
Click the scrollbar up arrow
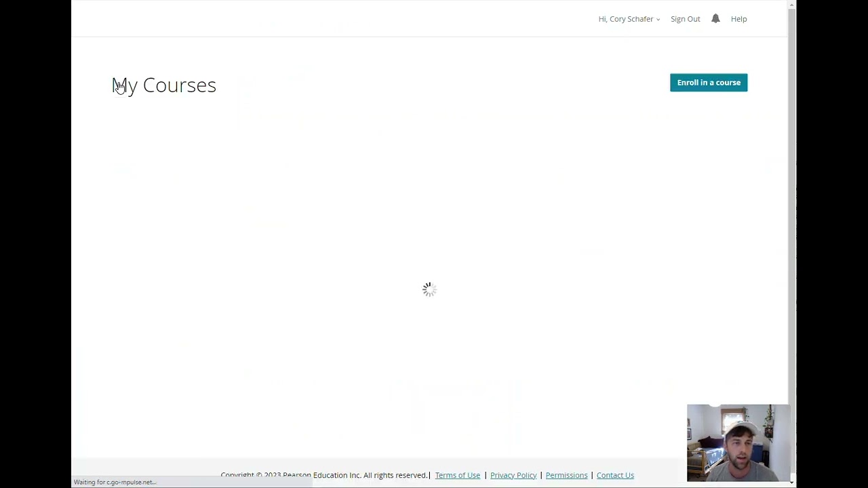pos(792,5)
